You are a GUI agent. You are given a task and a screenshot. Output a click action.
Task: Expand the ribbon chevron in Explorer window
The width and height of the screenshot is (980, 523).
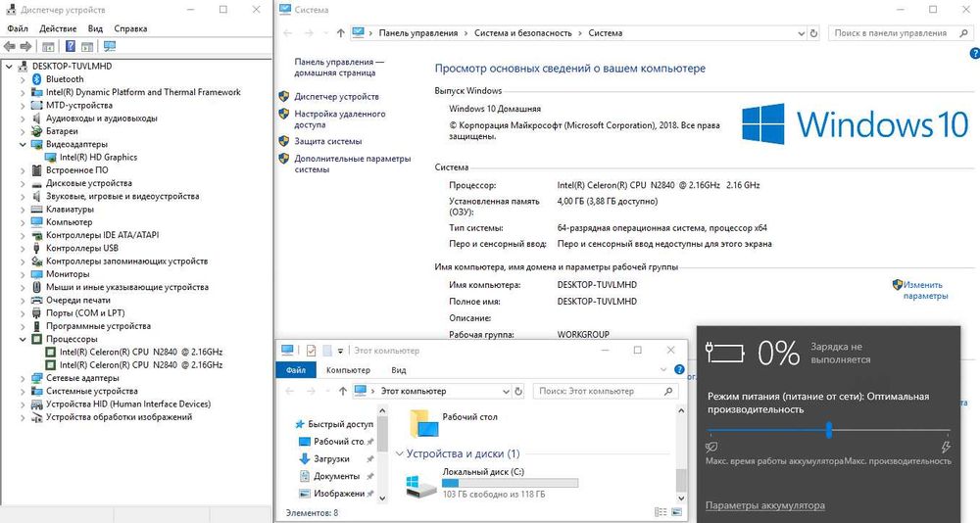(663, 370)
